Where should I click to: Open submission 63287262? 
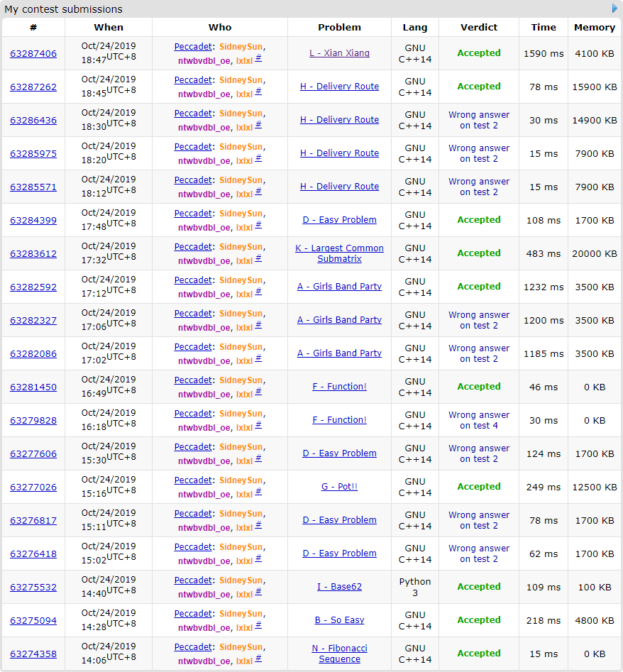tap(33, 87)
